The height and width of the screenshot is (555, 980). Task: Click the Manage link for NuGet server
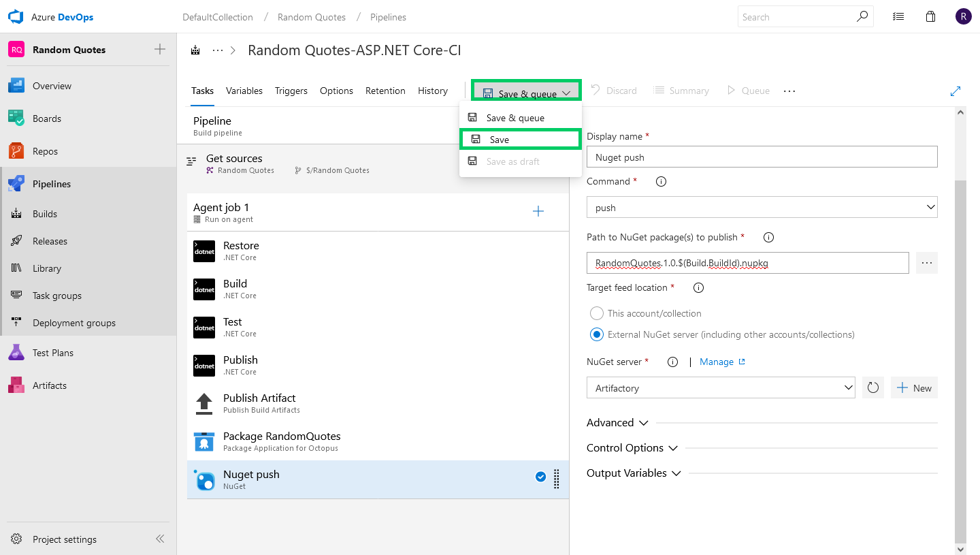click(722, 362)
